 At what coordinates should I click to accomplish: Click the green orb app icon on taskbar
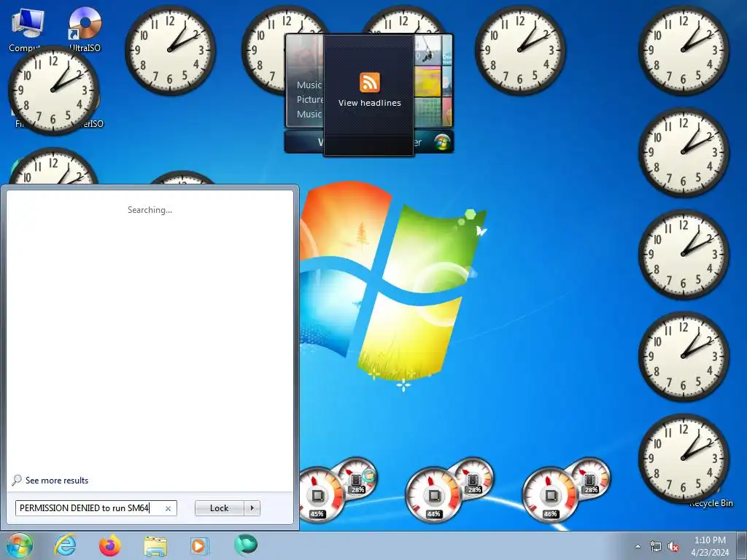point(246,545)
